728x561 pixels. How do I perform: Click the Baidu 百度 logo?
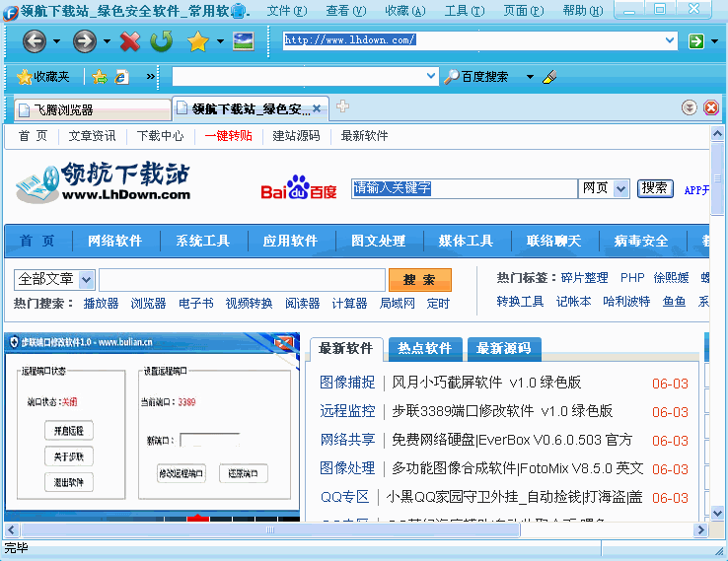click(299, 188)
